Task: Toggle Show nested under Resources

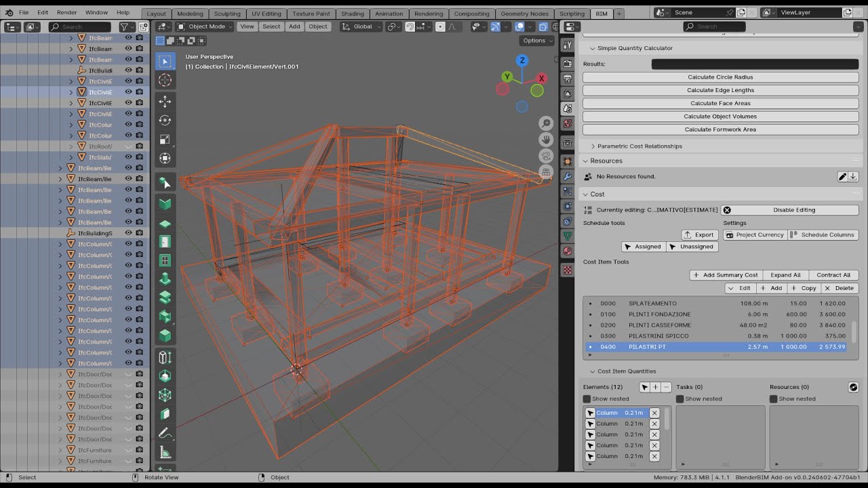Action: [x=774, y=399]
